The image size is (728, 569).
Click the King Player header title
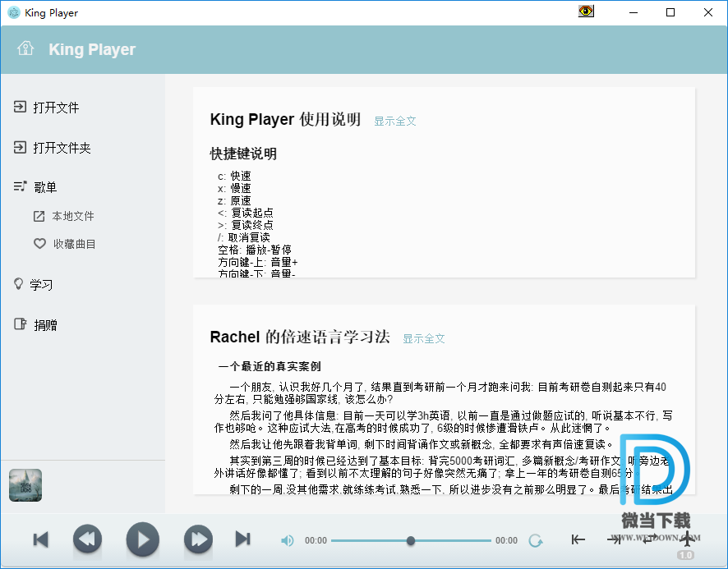[92, 49]
